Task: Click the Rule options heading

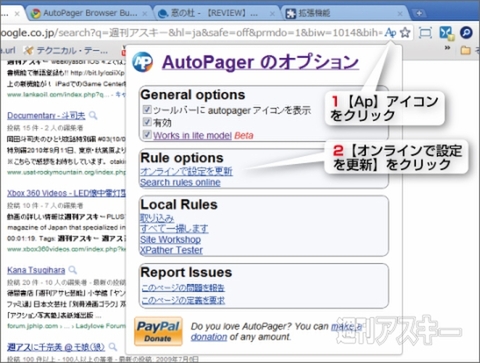Action: 182,158
